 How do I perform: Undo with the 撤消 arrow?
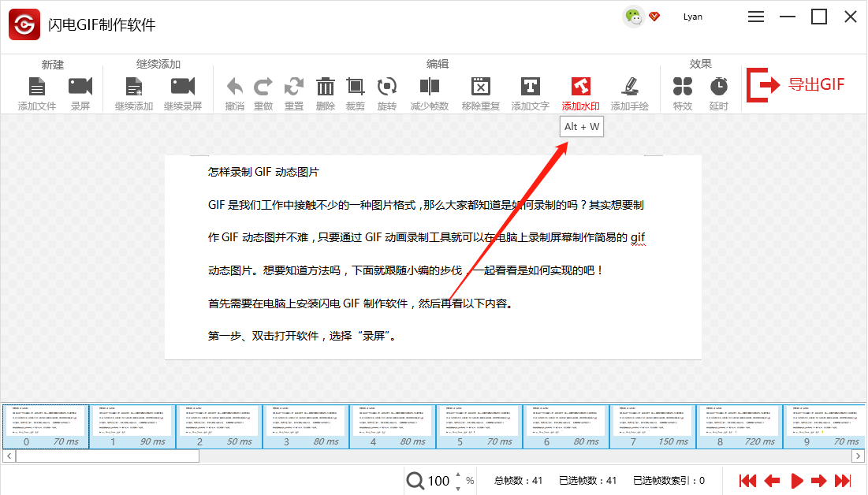point(235,87)
